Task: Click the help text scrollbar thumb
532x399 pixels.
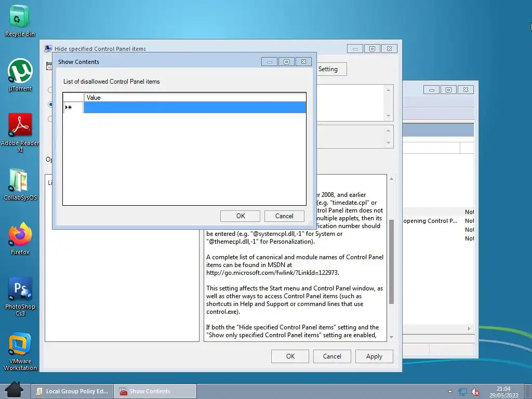Action: tap(391, 262)
